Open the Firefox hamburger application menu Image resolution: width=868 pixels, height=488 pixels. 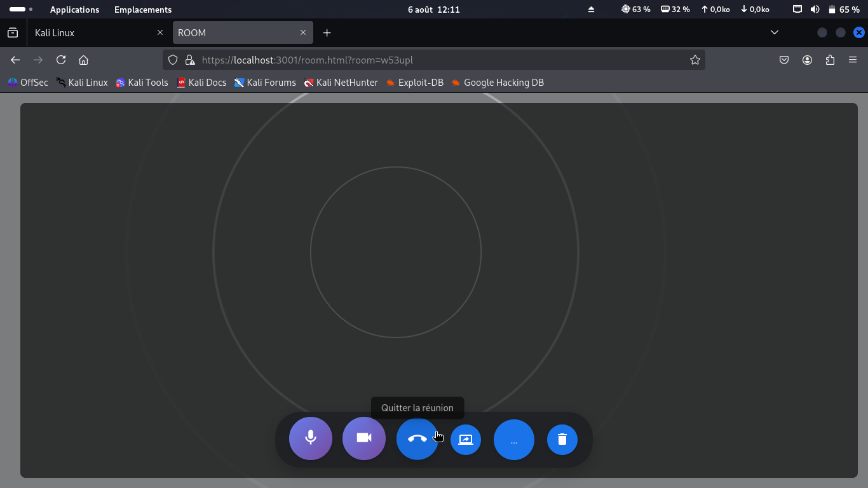tap(853, 60)
